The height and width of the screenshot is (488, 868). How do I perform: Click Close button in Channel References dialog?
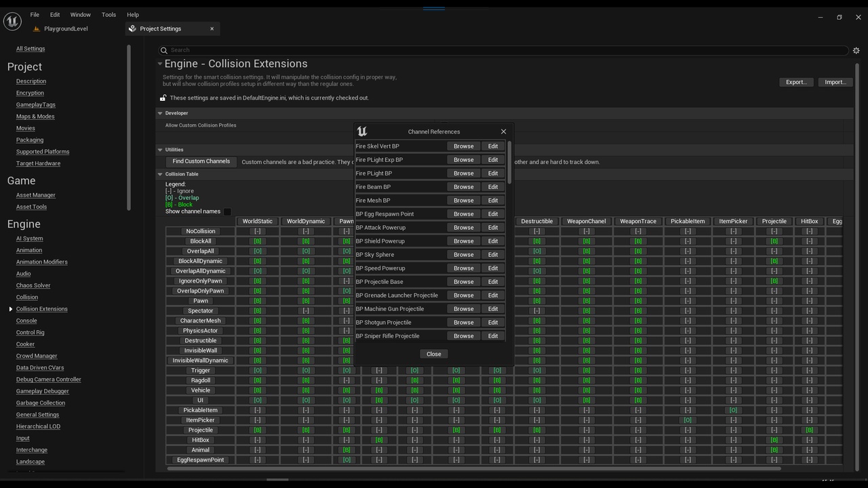click(434, 354)
